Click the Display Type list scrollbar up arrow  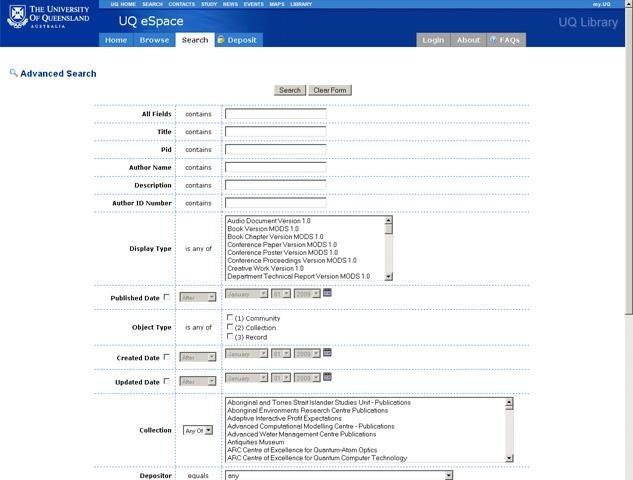point(388,220)
